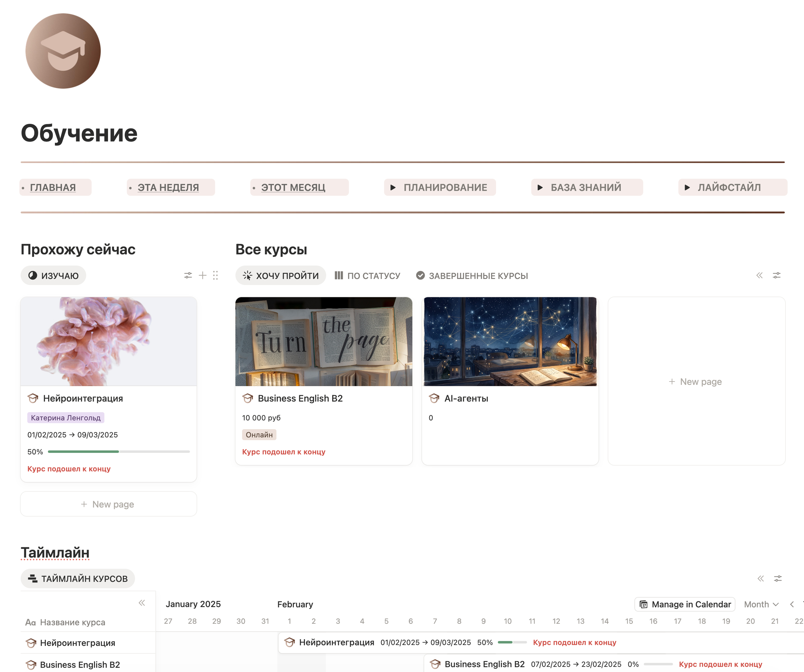Click cap icon on Нейроинтеграция timeline bar

point(289,643)
